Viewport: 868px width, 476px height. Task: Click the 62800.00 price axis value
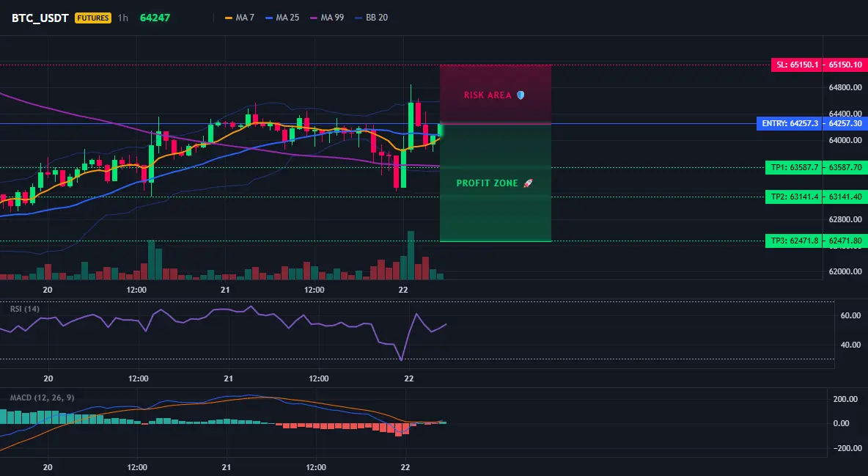click(x=845, y=219)
